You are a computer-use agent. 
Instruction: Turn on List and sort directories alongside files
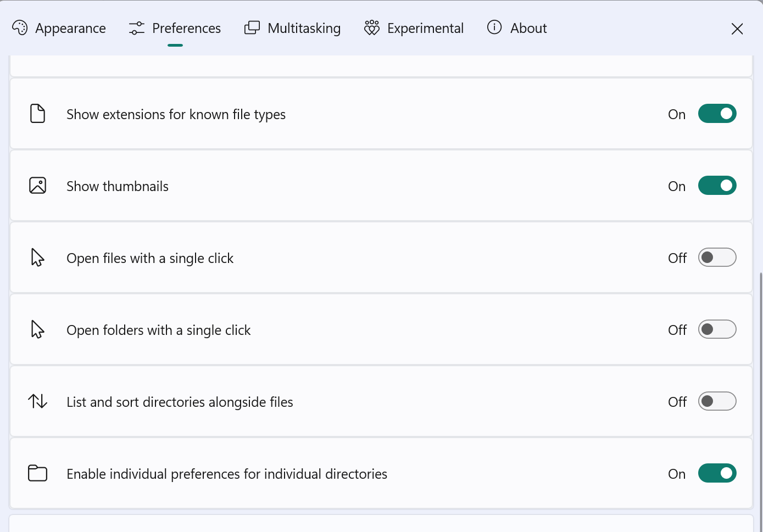click(717, 401)
